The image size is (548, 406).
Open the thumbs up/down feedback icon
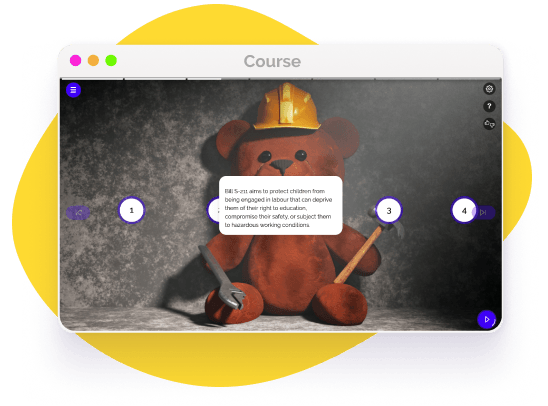click(x=489, y=124)
